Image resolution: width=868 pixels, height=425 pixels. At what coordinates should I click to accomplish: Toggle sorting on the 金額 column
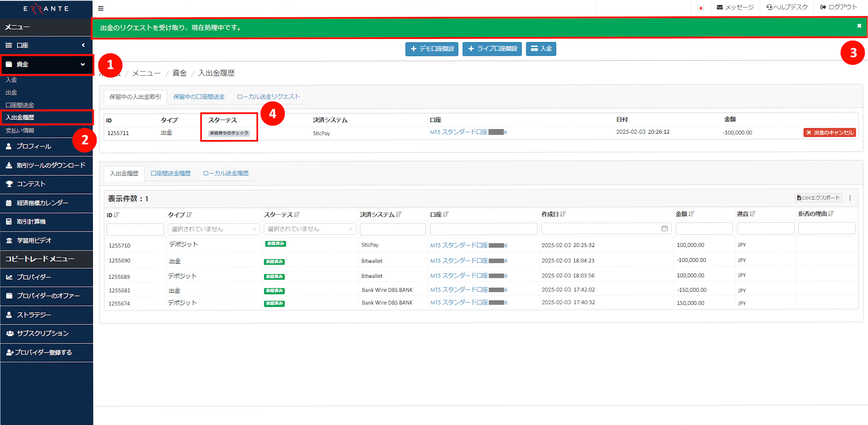pyautogui.click(x=690, y=213)
